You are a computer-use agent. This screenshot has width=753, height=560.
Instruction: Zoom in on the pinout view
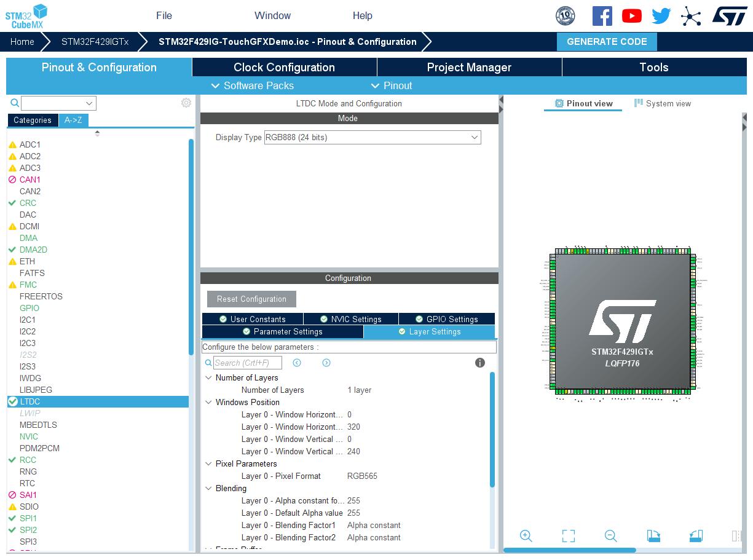[x=526, y=535]
